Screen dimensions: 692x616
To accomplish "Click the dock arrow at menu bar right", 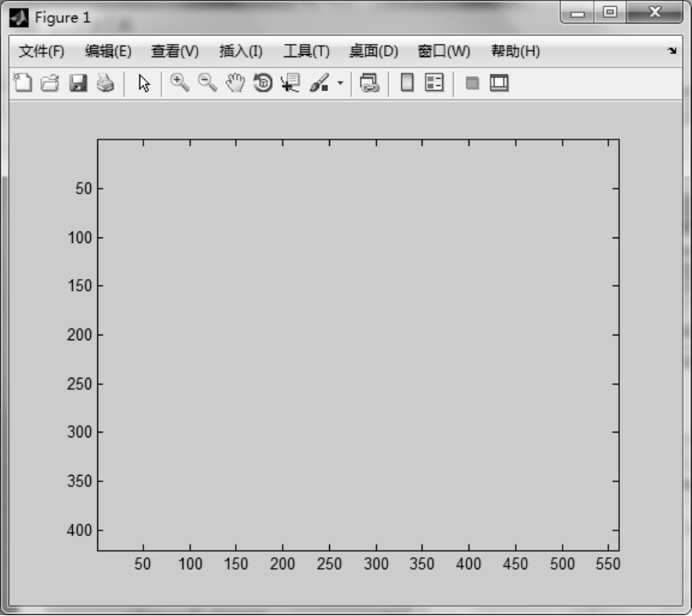I will pos(672,52).
